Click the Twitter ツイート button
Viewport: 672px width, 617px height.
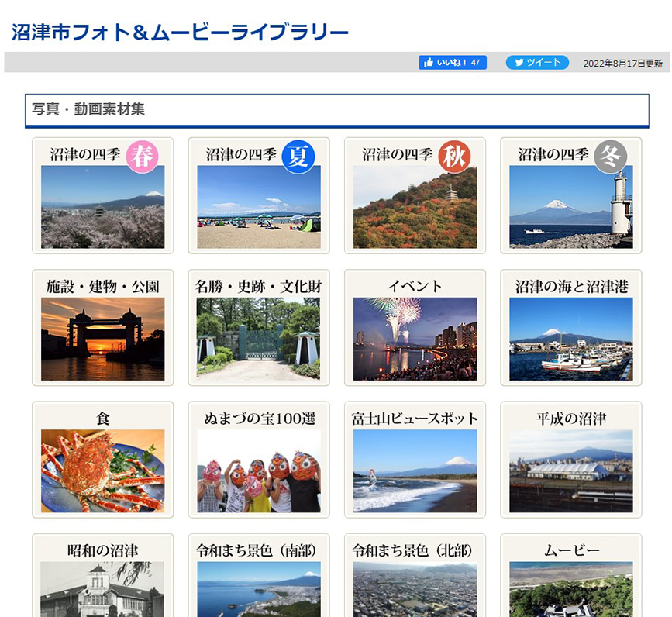click(x=537, y=63)
